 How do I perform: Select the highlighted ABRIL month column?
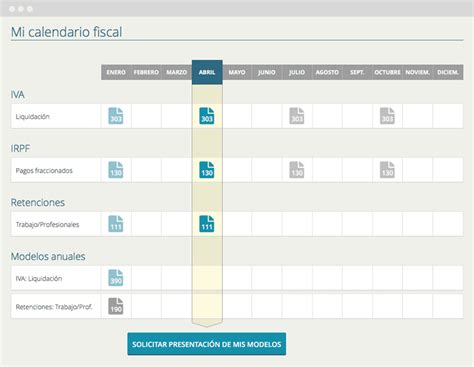tap(207, 72)
